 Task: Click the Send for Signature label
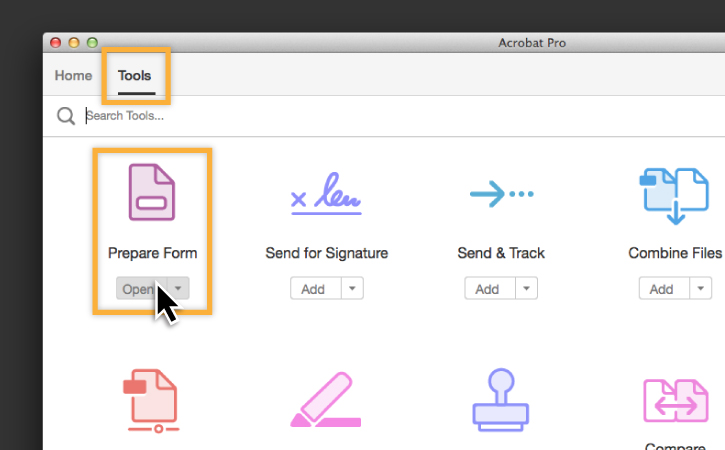point(326,253)
